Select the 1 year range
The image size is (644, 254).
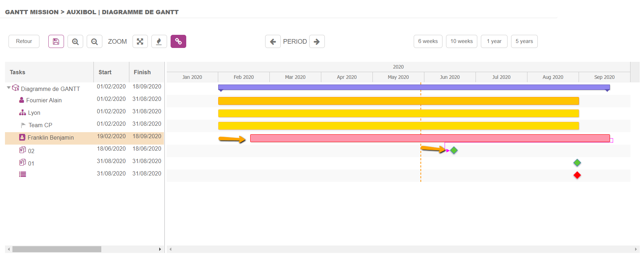pyautogui.click(x=494, y=42)
